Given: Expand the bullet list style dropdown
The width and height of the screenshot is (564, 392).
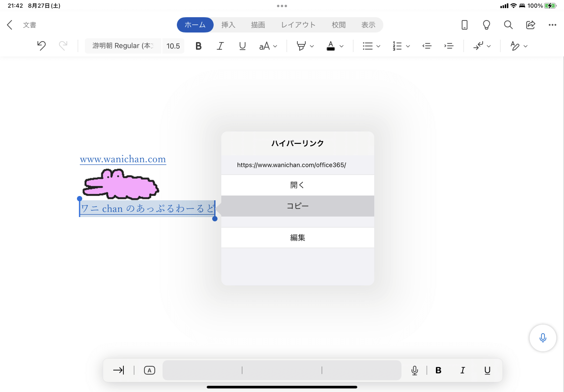Looking at the screenshot, I should (x=379, y=46).
